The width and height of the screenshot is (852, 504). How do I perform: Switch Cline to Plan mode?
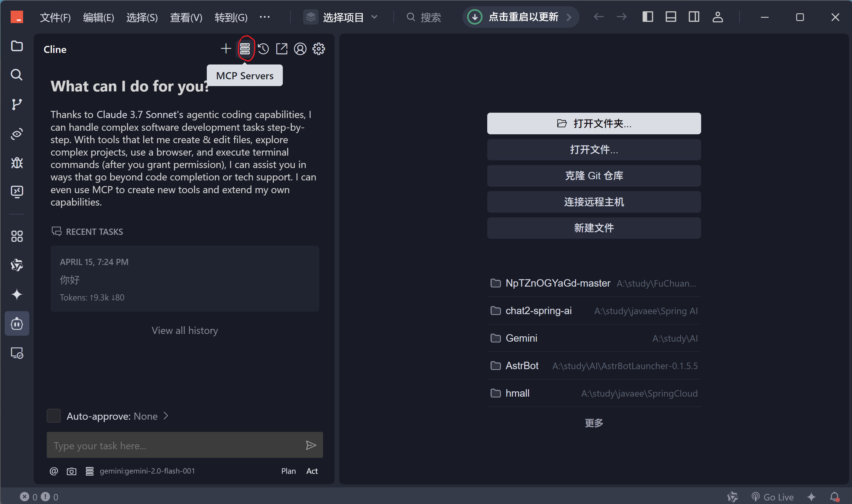288,471
